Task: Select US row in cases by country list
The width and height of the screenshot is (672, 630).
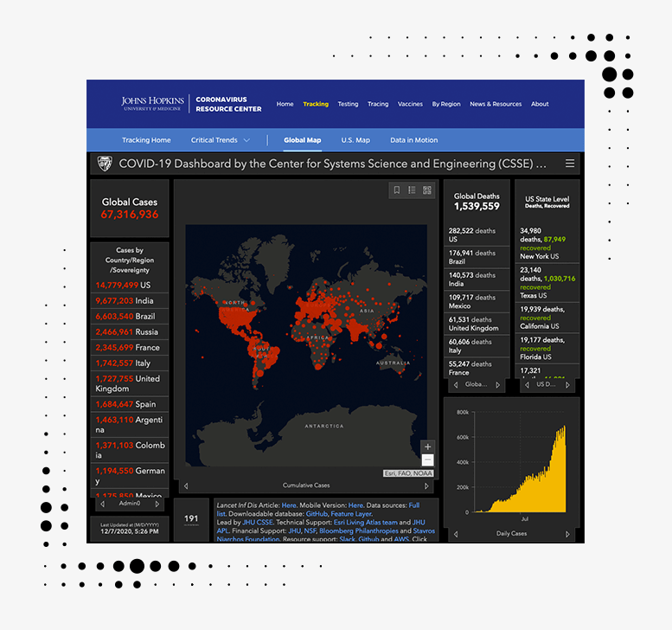Action: click(x=130, y=285)
